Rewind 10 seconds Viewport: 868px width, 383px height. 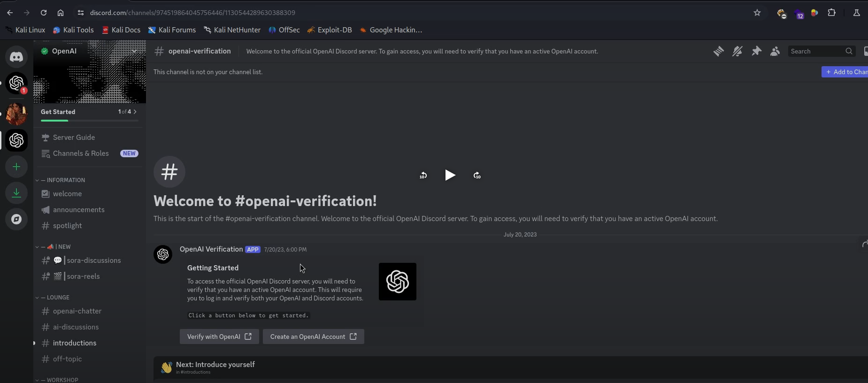(x=423, y=176)
